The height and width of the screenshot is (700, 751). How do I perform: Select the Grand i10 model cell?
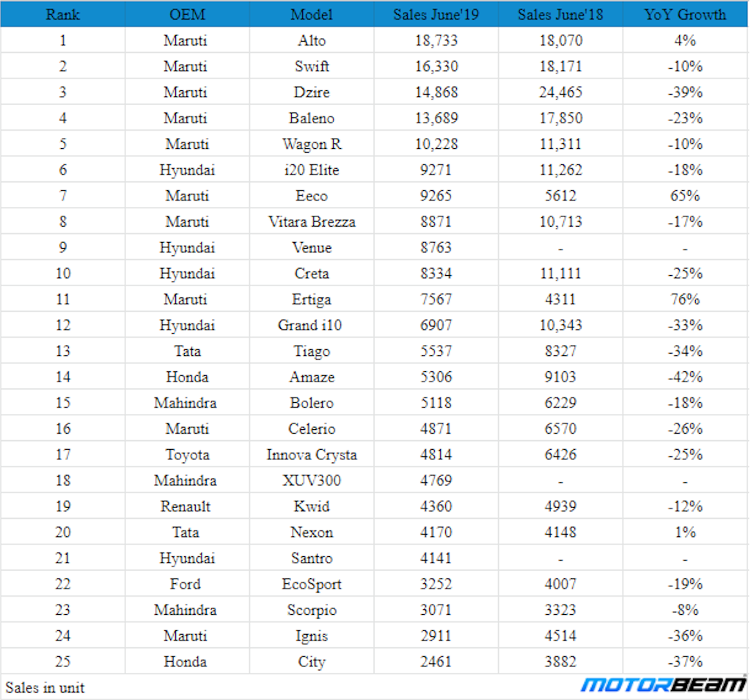[310, 325]
